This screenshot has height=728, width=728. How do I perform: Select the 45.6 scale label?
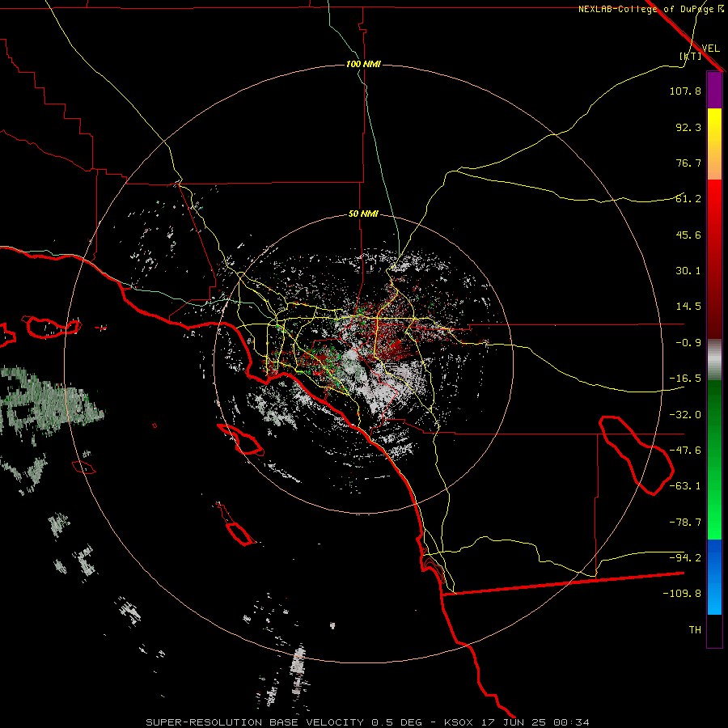click(688, 235)
